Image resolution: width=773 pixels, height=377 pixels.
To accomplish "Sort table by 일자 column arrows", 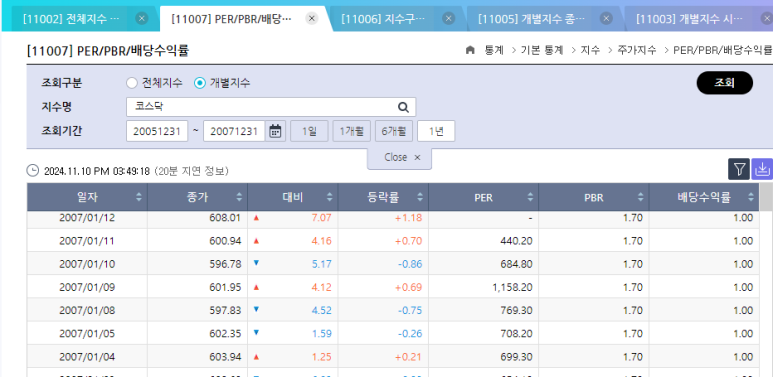I will pyautogui.click(x=139, y=198).
